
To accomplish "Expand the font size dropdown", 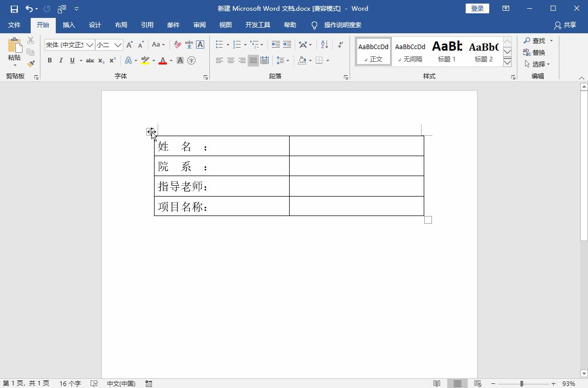I will click(118, 45).
